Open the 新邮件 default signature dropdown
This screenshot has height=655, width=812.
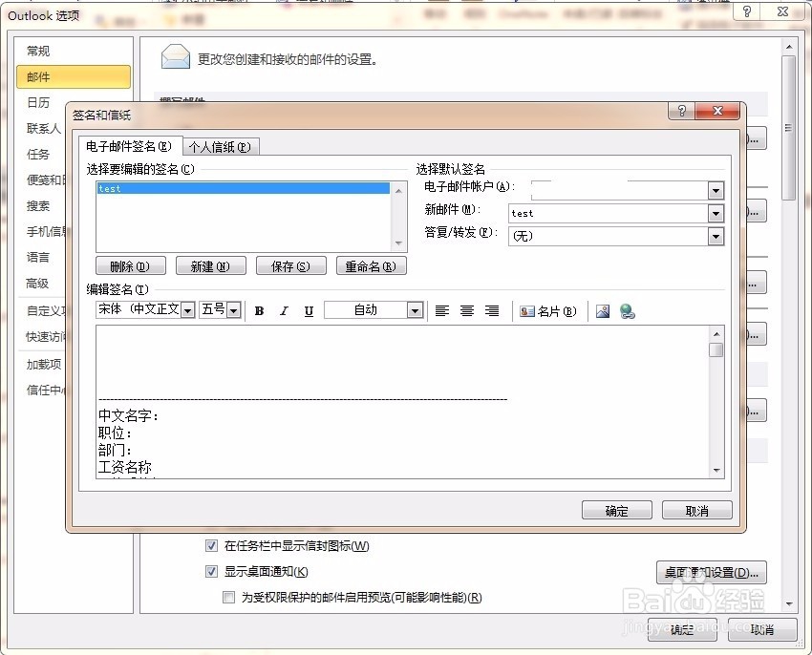click(x=716, y=213)
